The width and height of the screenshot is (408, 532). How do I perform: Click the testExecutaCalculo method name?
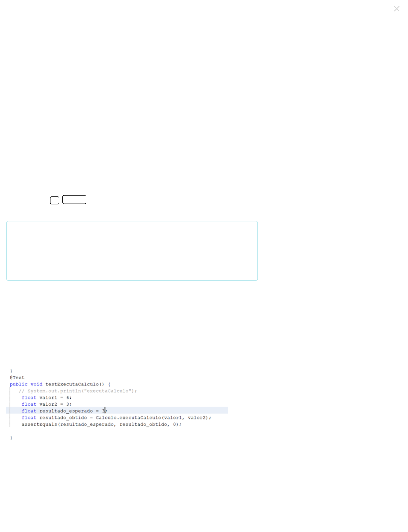(72, 384)
